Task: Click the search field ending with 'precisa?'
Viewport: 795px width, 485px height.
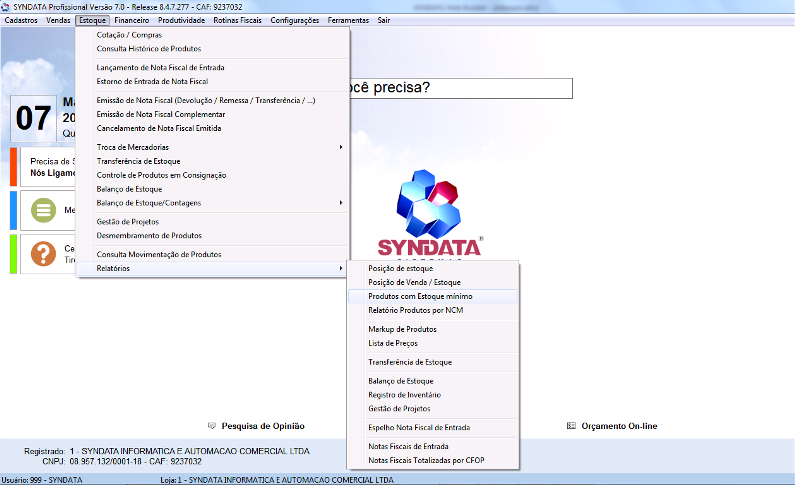Action: pyautogui.click(x=461, y=88)
